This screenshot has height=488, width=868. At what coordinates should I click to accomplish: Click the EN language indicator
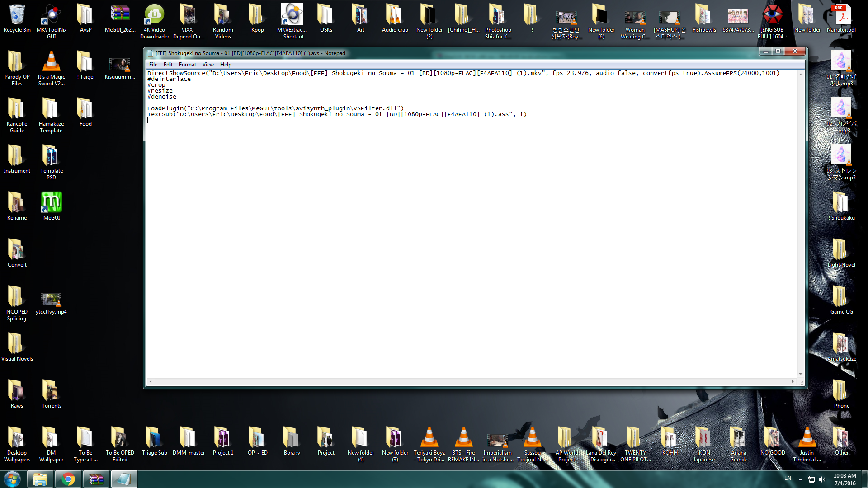788,478
